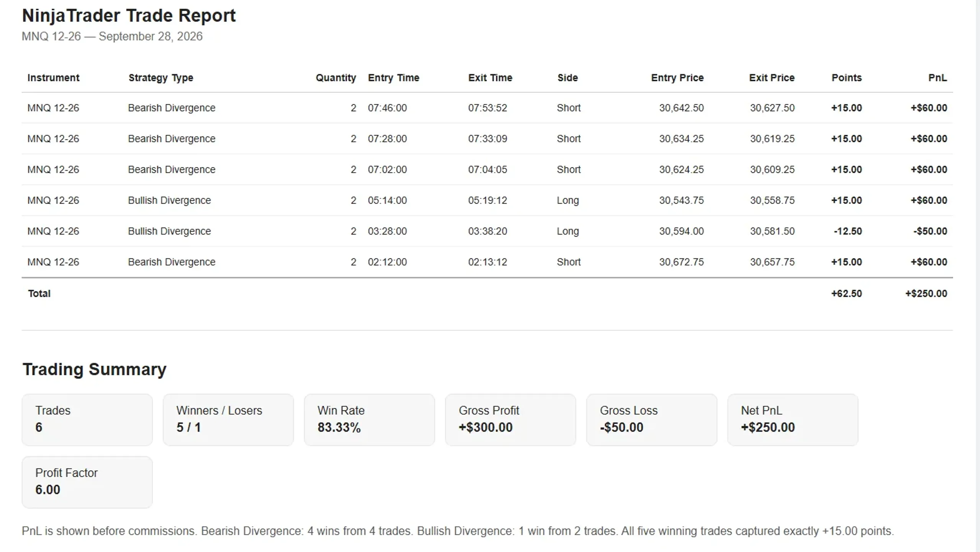Select the Gross Profit +$300.00 card
Image resolution: width=980 pixels, height=552 pixels.
tap(510, 420)
